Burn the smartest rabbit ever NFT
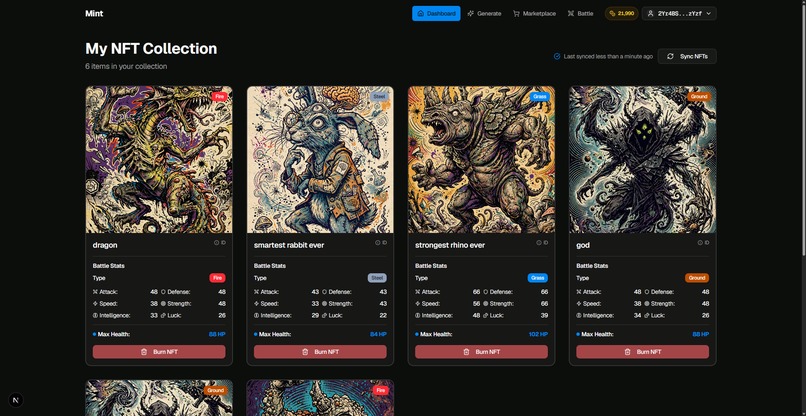The width and height of the screenshot is (806, 416). 320,352
